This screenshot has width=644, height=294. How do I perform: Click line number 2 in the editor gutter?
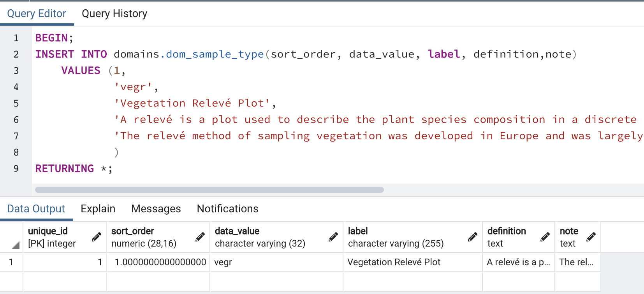(x=16, y=54)
